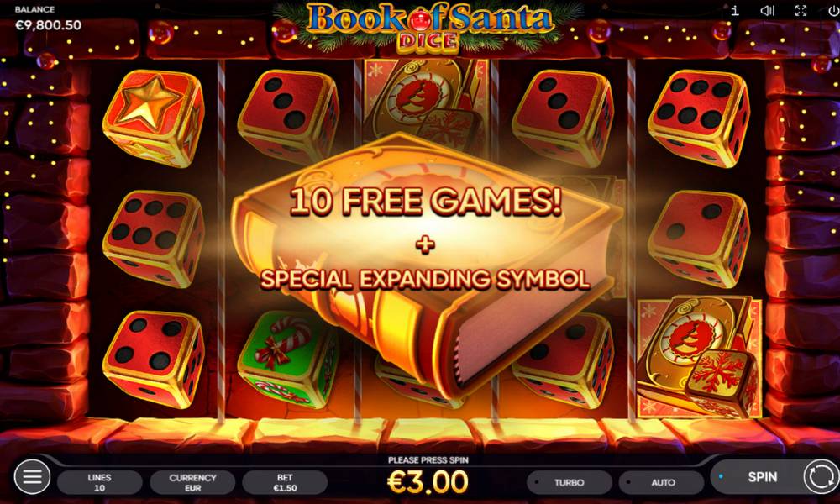Click the €3.00 win amount
This screenshot has width=840, height=504.
click(428, 481)
